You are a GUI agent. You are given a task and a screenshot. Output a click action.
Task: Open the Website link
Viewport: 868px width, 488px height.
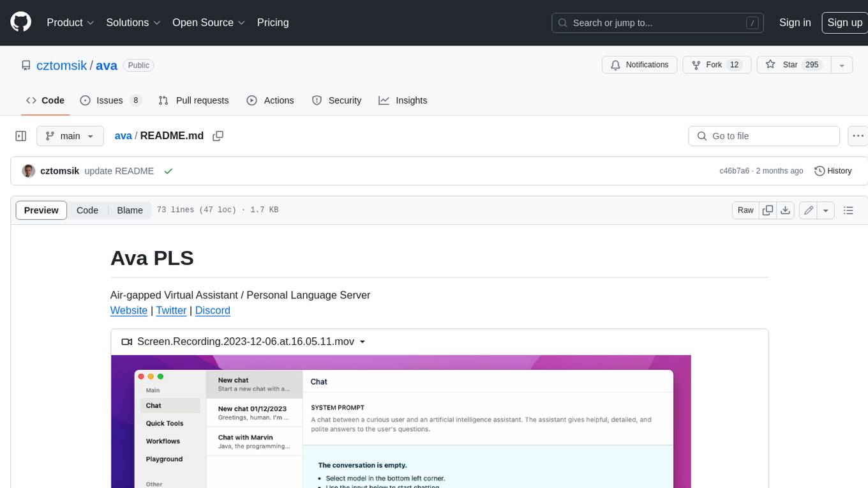pyautogui.click(x=129, y=310)
